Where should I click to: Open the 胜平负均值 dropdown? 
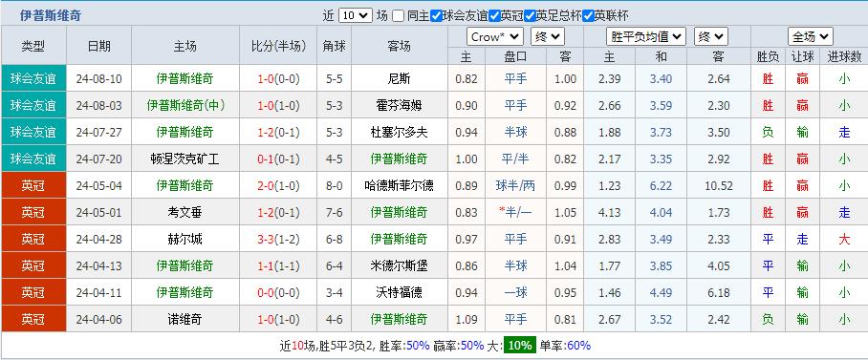coord(646,37)
